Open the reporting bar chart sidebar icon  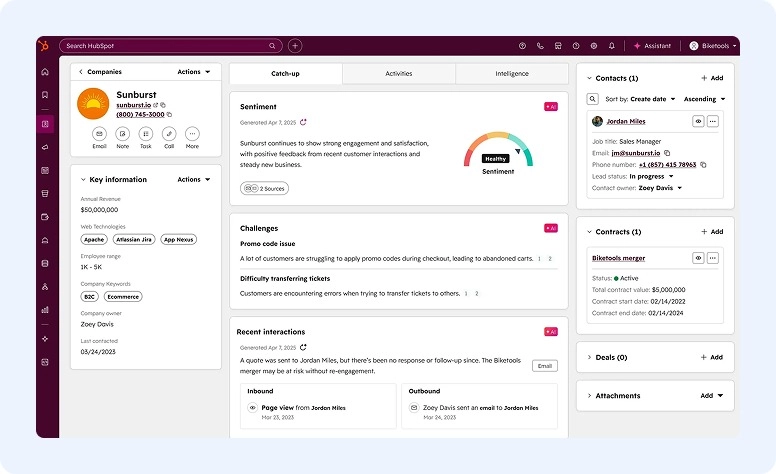45,310
